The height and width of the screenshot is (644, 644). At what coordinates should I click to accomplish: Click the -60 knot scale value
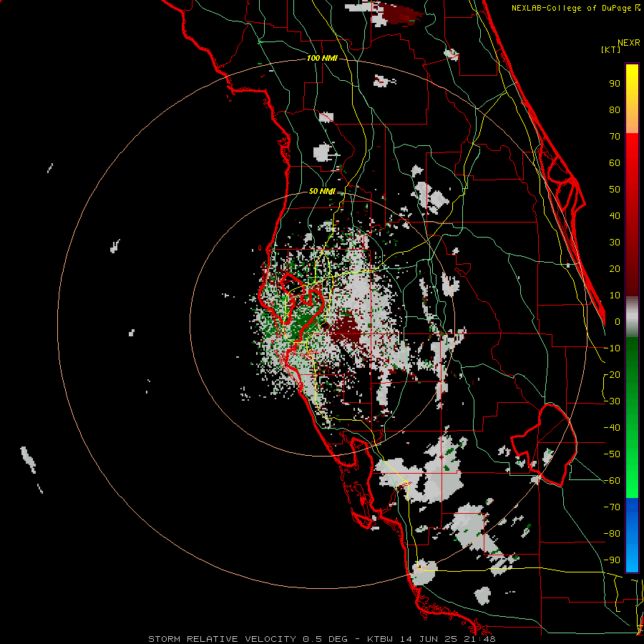point(612,481)
